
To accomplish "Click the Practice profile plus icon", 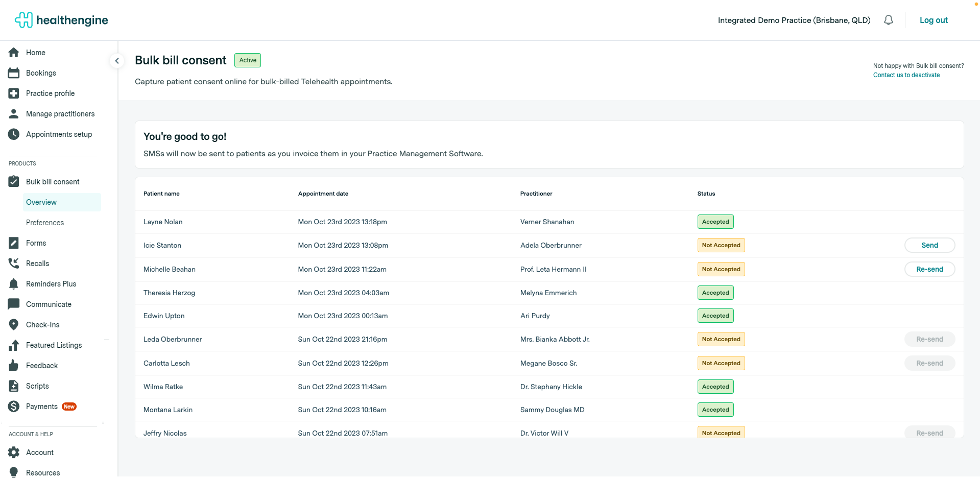I will click(x=14, y=93).
